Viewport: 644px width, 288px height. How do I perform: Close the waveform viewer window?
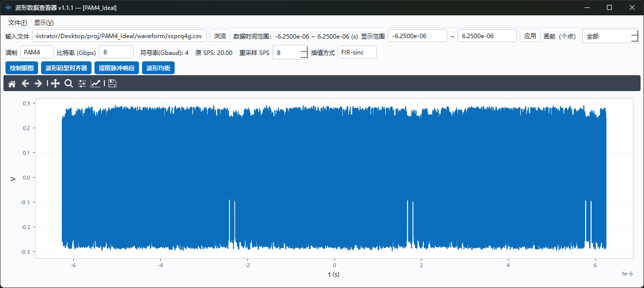tap(632, 7)
